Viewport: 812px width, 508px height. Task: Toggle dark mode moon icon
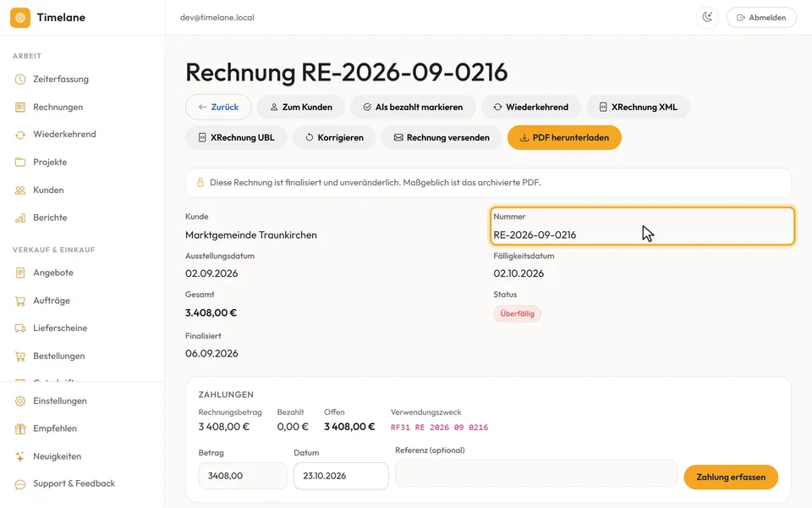click(x=707, y=18)
